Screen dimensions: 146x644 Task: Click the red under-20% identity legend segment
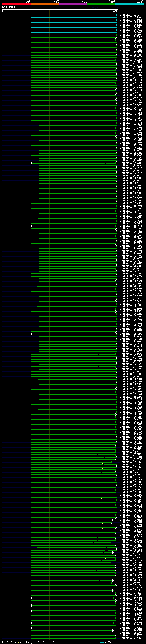(x=16, y=4)
